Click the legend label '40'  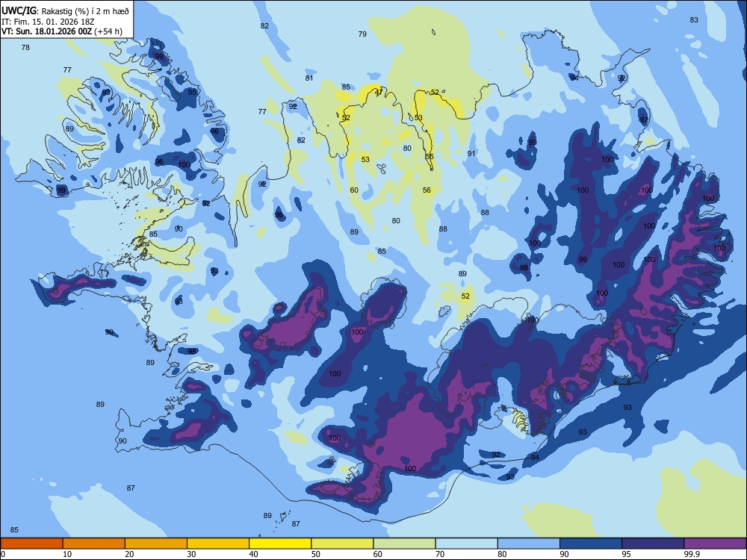[x=254, y=554]
